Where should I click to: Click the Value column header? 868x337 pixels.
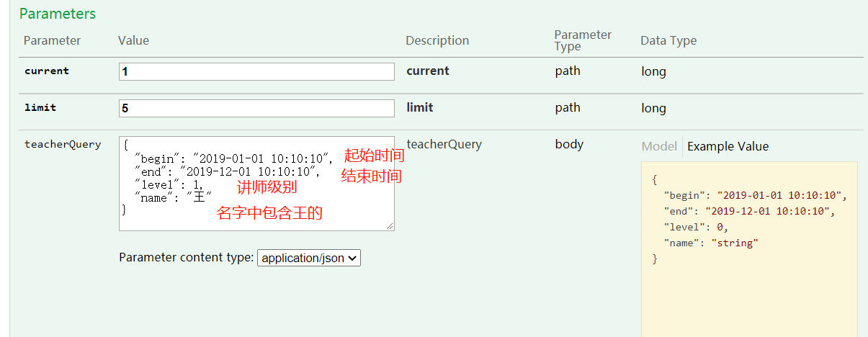(x=133, y=40)
